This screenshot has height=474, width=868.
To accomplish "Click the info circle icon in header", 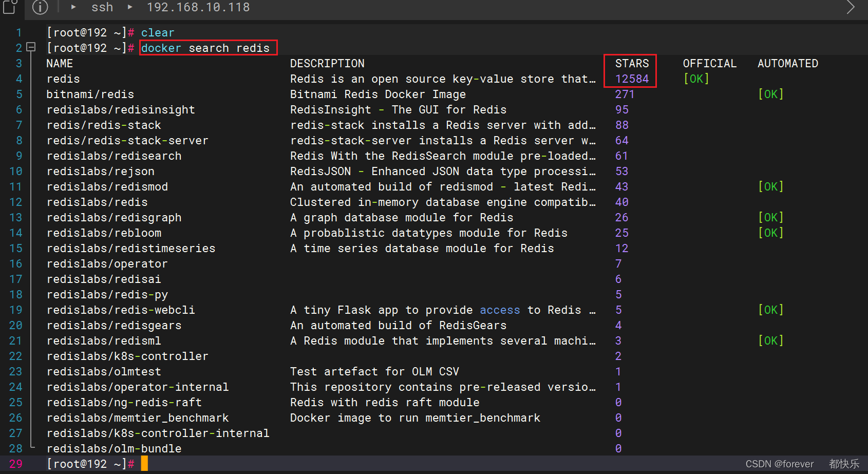I will pos(40,7).
